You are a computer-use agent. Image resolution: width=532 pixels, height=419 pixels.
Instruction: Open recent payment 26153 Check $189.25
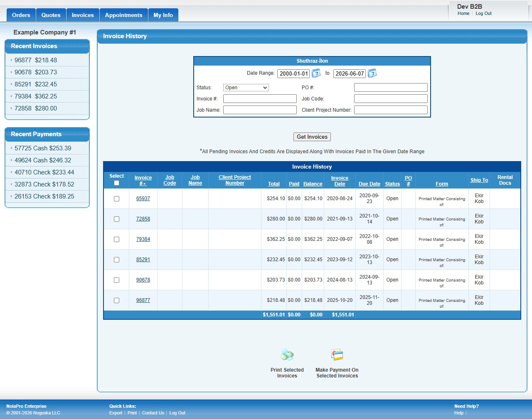click(44, 196)
